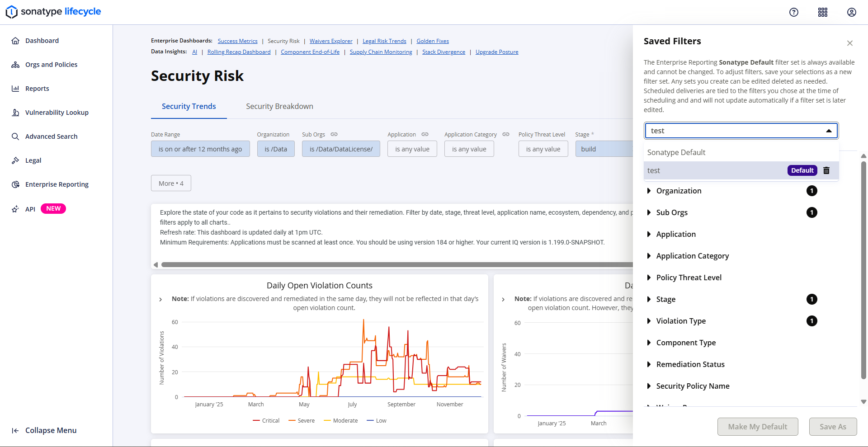The height and width of the screenshot is (447, 868).
Task: Click the Make My Default button
Action: click(758, 427)
